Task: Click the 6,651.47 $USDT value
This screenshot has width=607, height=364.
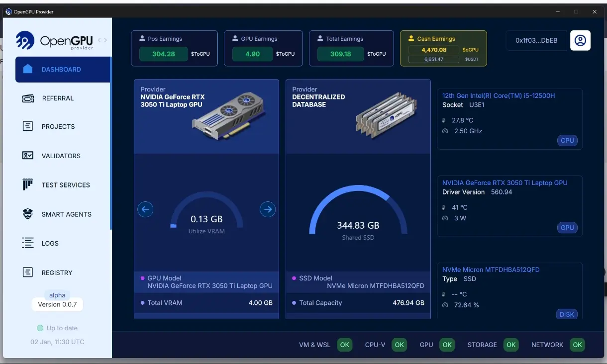Action: [x=434, y=59]
